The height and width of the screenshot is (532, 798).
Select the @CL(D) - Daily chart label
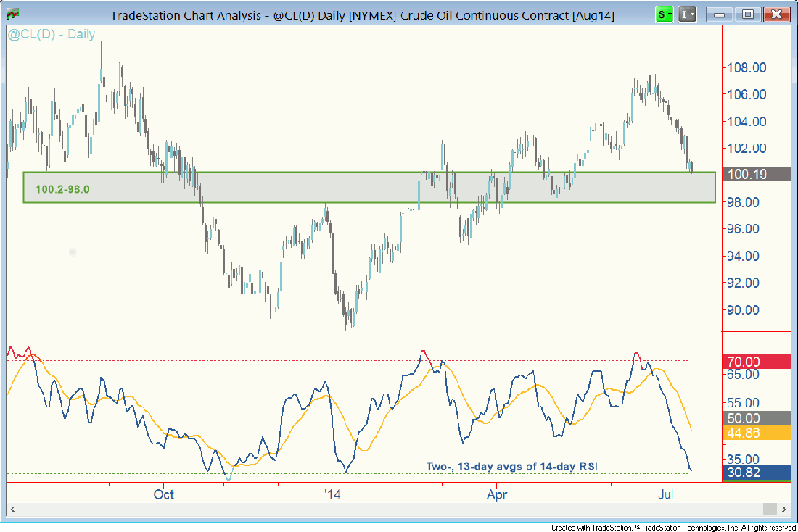(52, 34)
